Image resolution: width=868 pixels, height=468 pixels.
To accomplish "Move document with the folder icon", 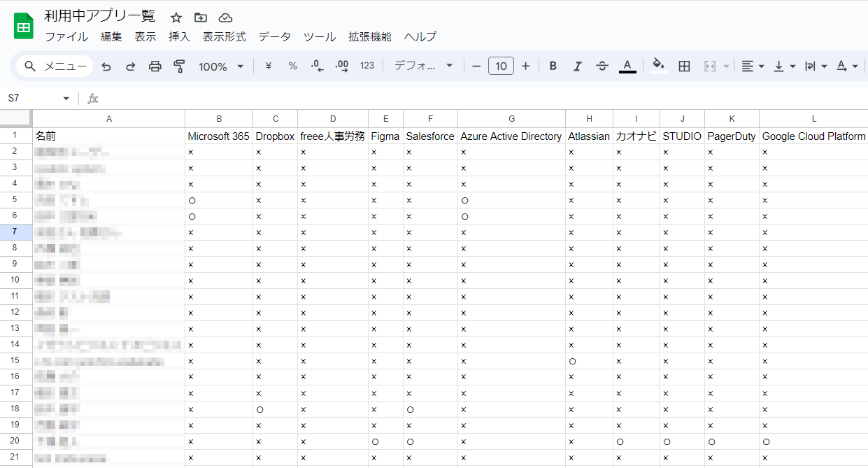I will pyautogui.click(x=201, y=17).
